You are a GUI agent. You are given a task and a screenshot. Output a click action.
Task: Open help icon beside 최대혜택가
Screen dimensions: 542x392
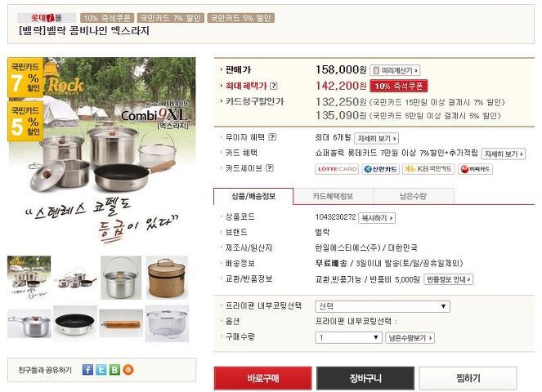click(273, 86)
